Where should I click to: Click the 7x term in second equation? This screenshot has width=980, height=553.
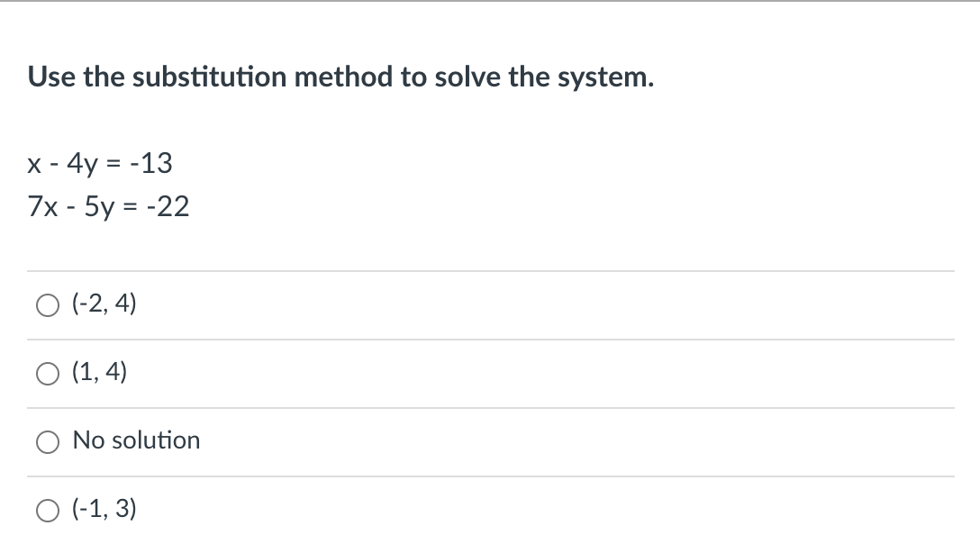43,207
